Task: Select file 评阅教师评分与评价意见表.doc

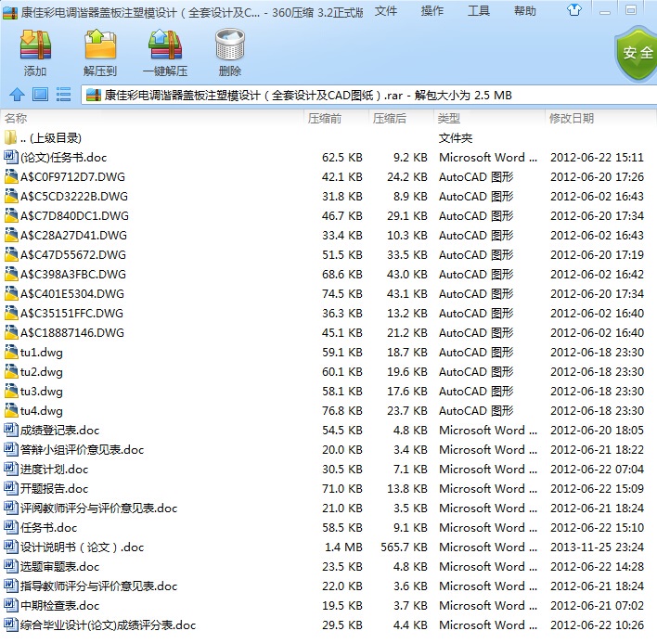Action: pos(328,508)
